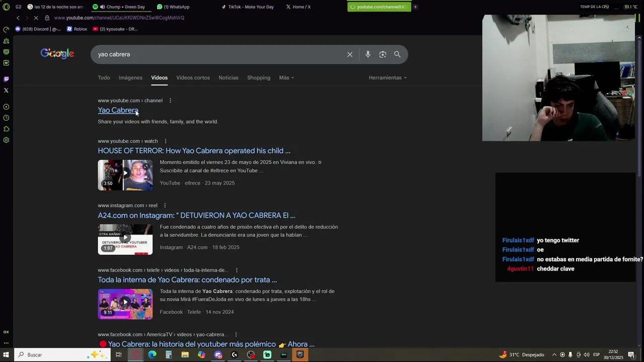Open the kyousuke YouTube bookmark
The image size is (644, 362).
pyautogui.click(x=115, y=29)
